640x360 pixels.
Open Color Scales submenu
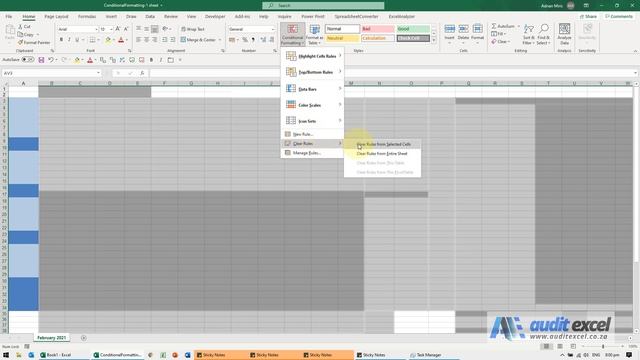point(313,105)
